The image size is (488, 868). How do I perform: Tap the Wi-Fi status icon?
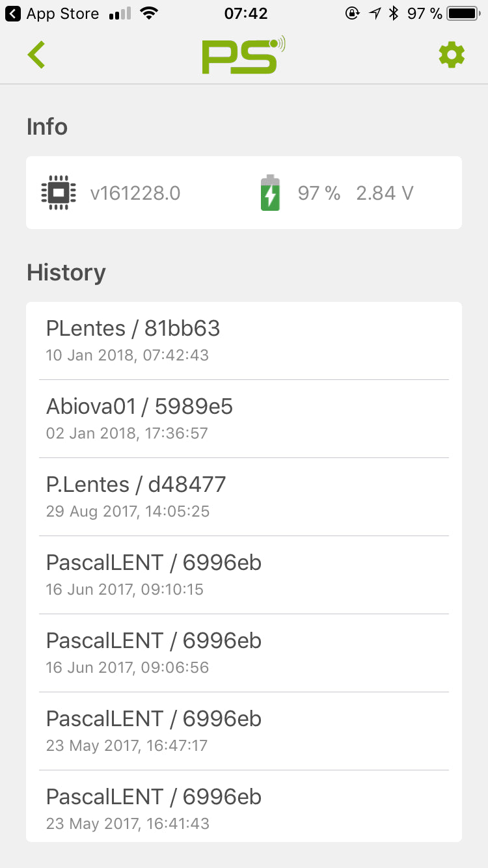(150, 14)
